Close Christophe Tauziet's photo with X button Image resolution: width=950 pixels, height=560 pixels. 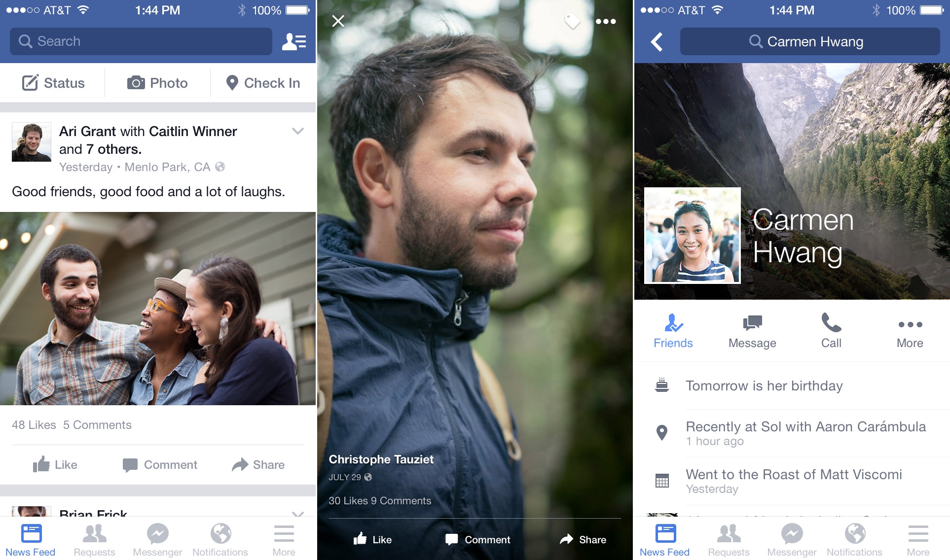click(x=338, y=20)
